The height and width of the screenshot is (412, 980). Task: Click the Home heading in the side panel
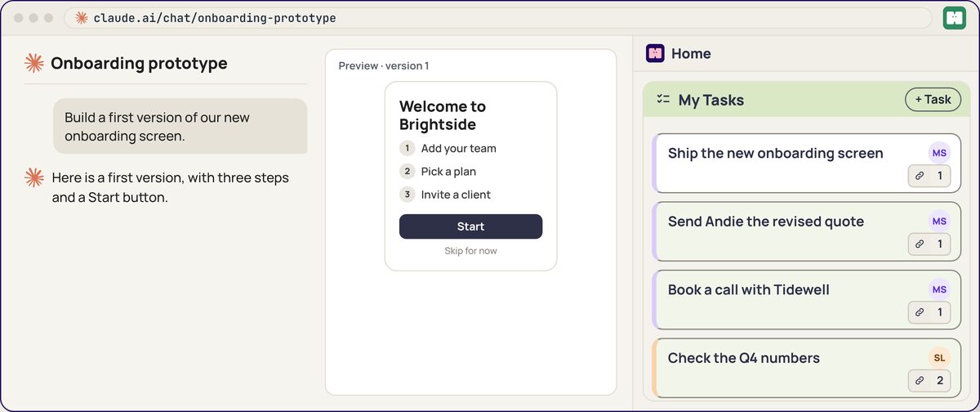(691, 53)
